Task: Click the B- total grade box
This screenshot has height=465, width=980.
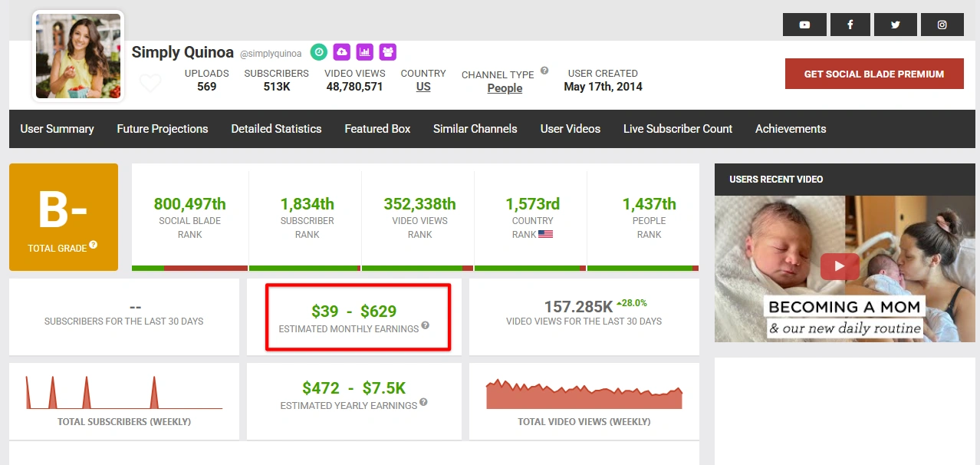Action: tap(64, 217)
